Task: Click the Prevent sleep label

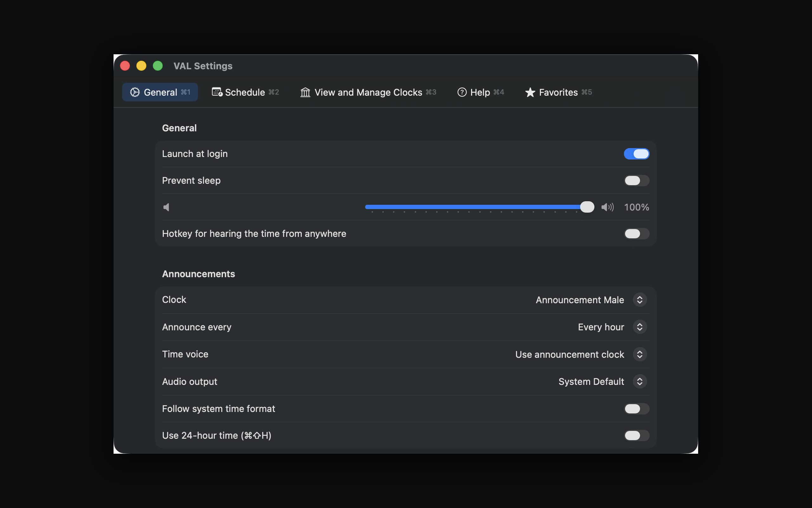Action: tap(191, 181)
